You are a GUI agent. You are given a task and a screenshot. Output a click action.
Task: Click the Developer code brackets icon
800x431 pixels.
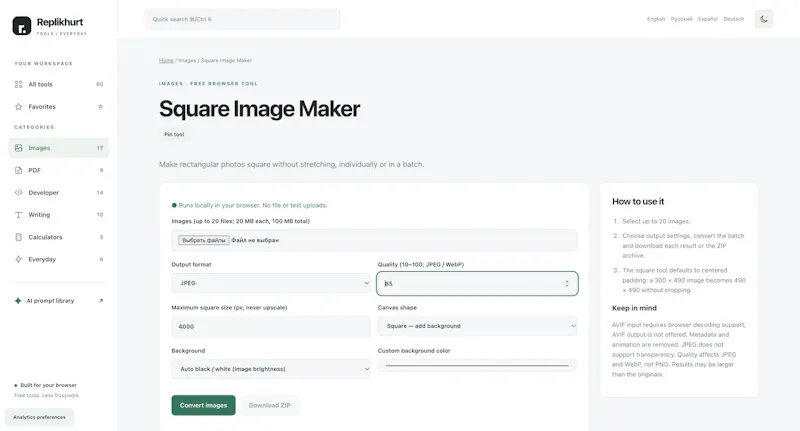tap(18, 192)
